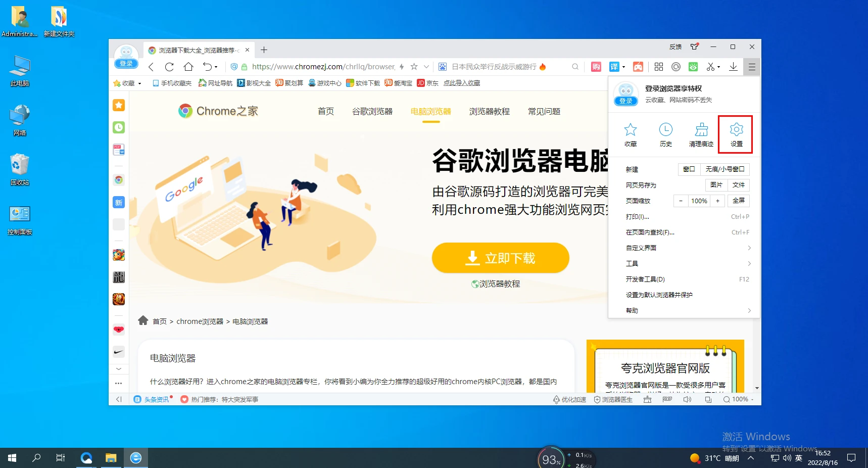Click the new 窗口 button

click(x=689, y=169)
